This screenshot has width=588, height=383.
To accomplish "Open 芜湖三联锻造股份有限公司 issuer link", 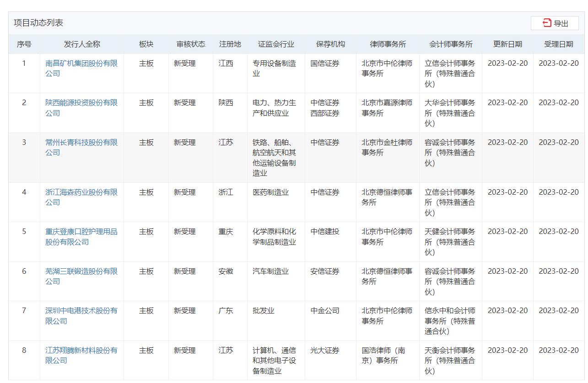I will point(81,277).
